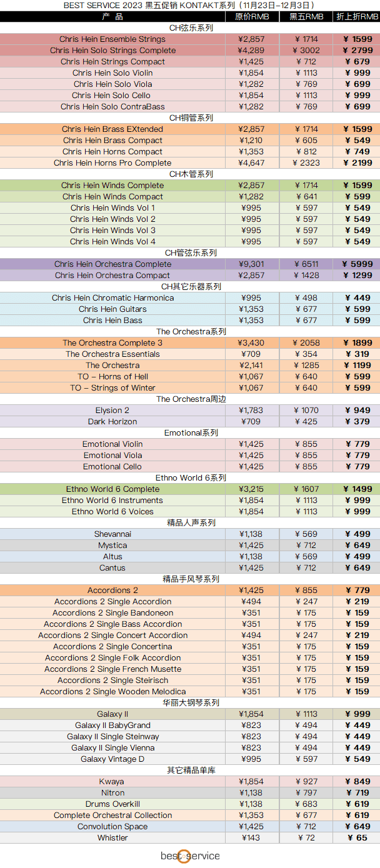Click 'Chris Hein Winds Vol 1' row

point(112,208)
